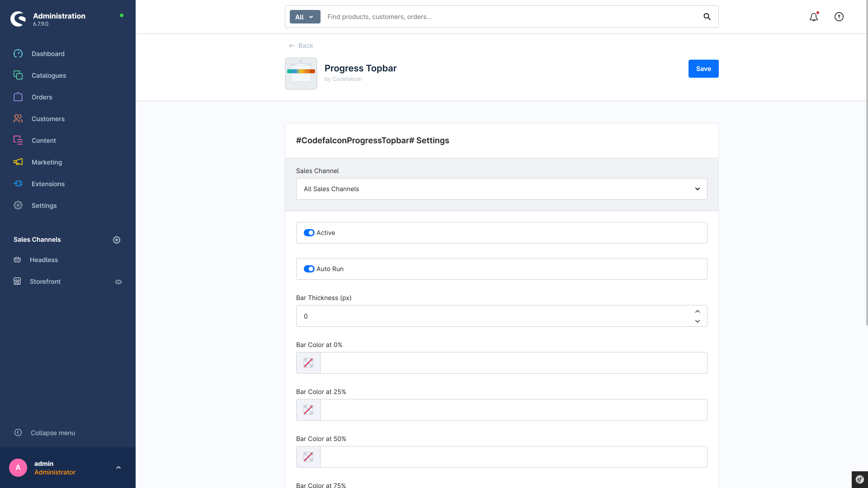Open the Symfony debug toolbar icon
Image resolution: width=868 pixels, height=488 pixels.
(860, 479)
